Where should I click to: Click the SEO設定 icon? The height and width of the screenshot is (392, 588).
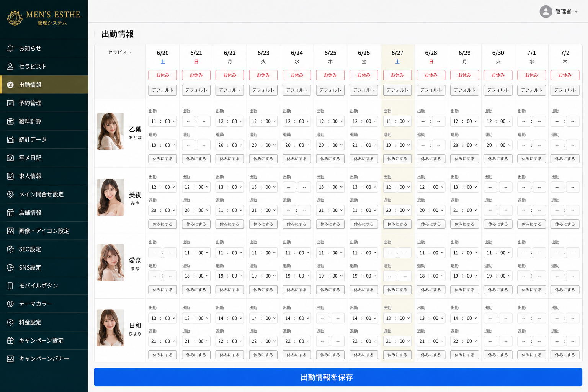pos(10,249)
